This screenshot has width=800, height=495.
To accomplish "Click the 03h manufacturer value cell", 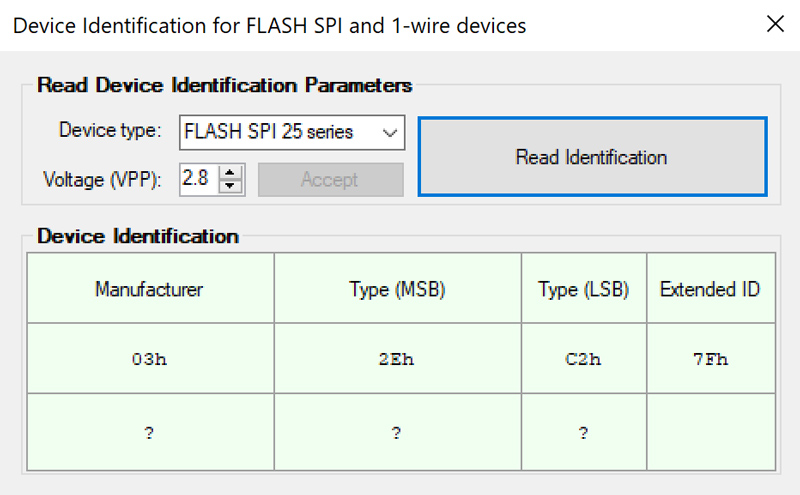I will (149, 359).
